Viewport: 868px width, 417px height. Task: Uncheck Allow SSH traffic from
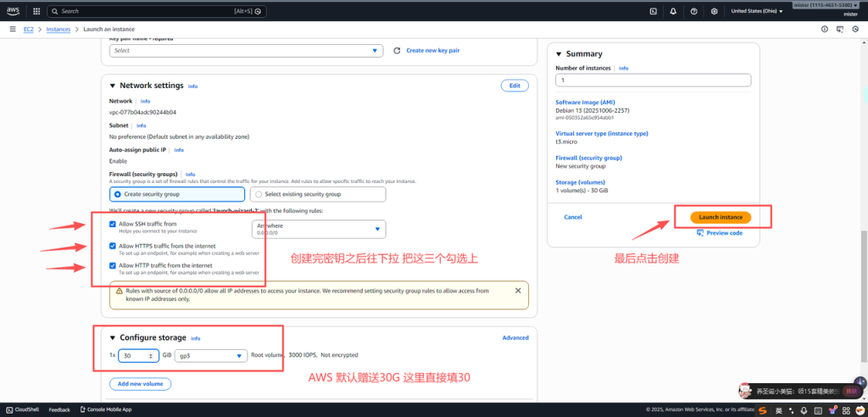coord(113,224)
